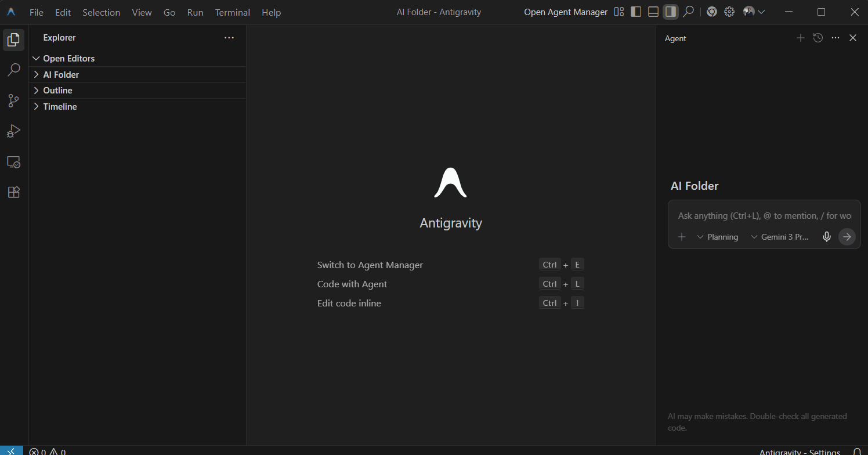Start a new Agent conversation with plus
Screen dimensions: 868x455
coord(801,38)
